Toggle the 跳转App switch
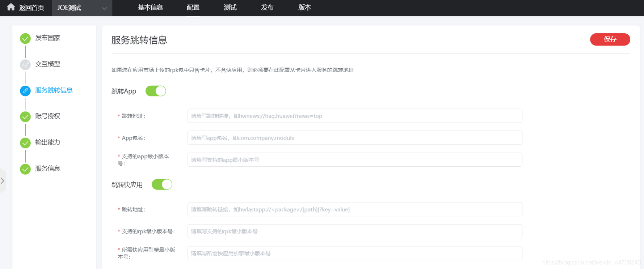The image size is (644, 269). point(156,91)
